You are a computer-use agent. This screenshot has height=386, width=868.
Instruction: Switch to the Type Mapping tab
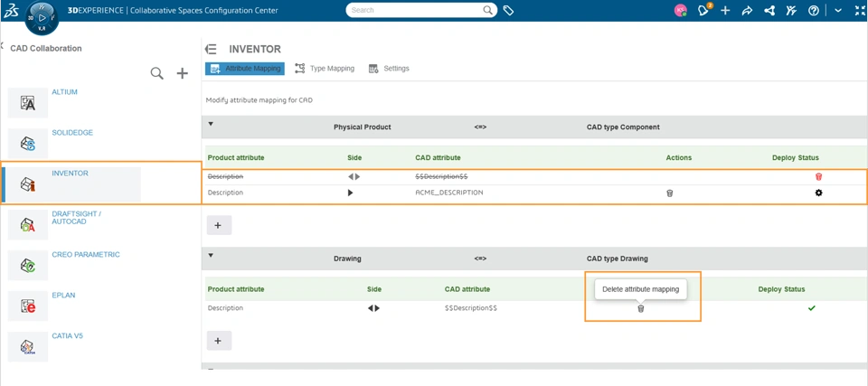click(325, 68)
